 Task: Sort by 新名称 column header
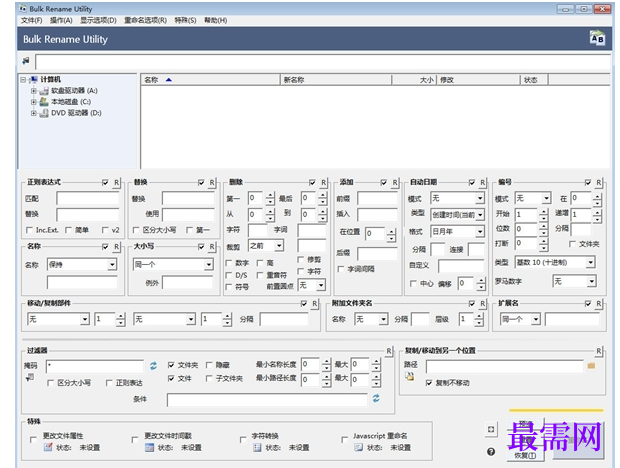point(336,80)
